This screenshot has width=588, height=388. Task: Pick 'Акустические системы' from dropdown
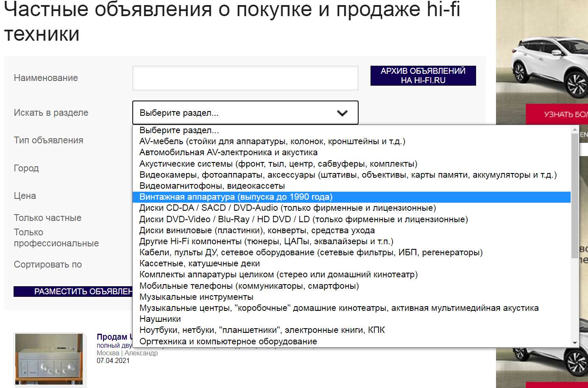coord(278,164)
